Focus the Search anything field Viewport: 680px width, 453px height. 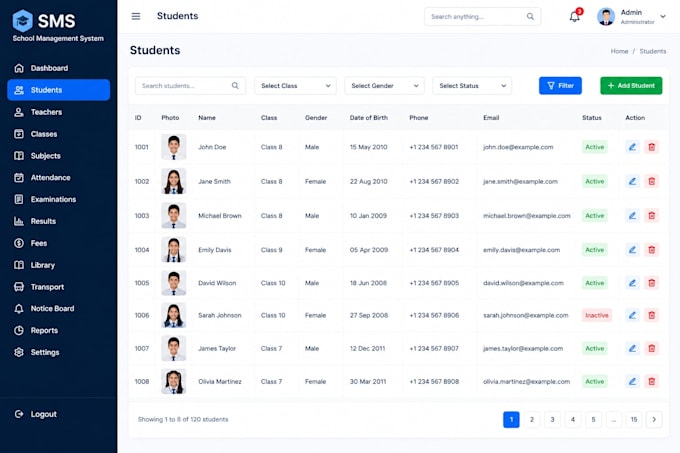coord(482,16)
